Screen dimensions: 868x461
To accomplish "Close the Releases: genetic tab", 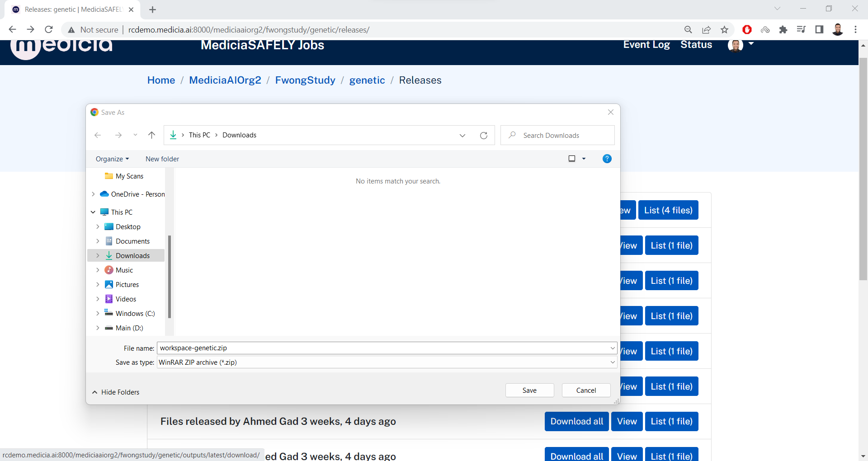I will pos(131,9).
